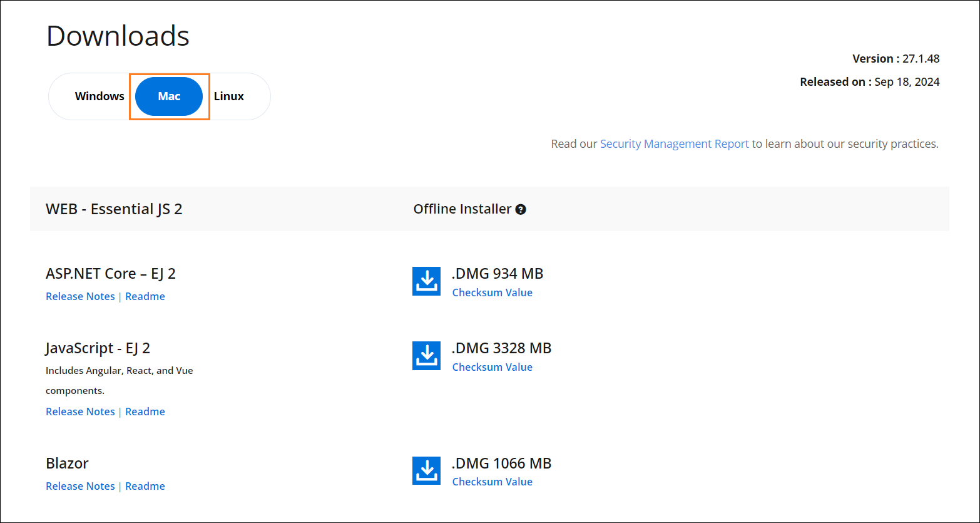Download the Blazor DMG installer
The height and width of the screenshot is (523, 980).
[427, 470]
